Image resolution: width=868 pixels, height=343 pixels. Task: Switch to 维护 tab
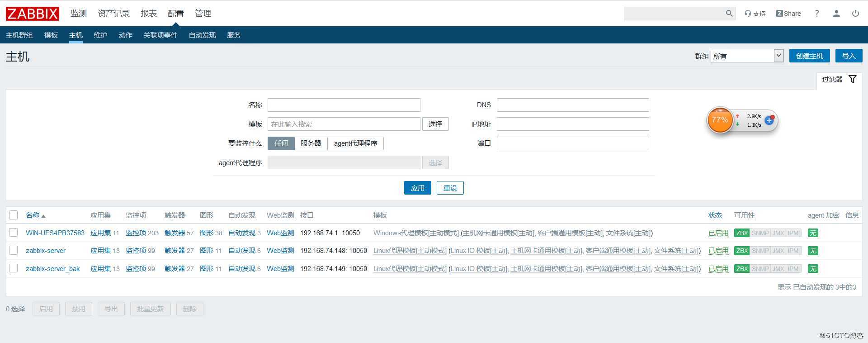coord(100,35)
